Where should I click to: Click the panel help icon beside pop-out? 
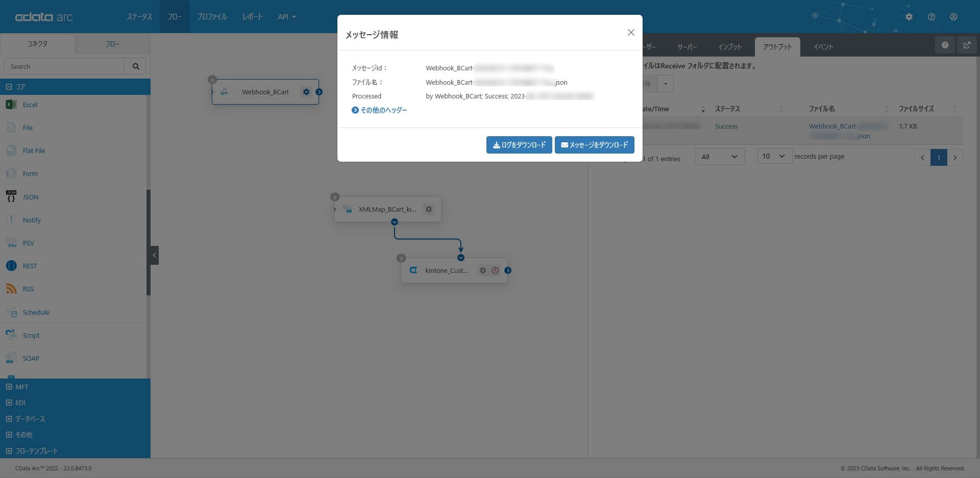(x=945, y=45)
